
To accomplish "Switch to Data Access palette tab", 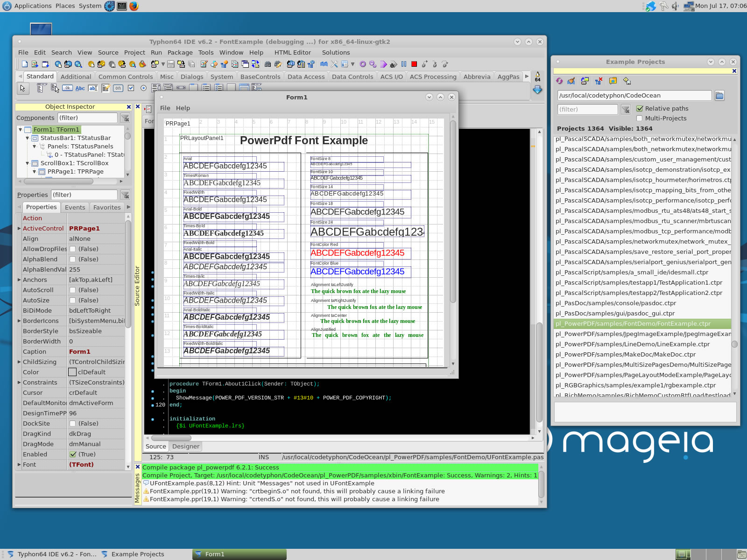I will click(x=306, y=77).
